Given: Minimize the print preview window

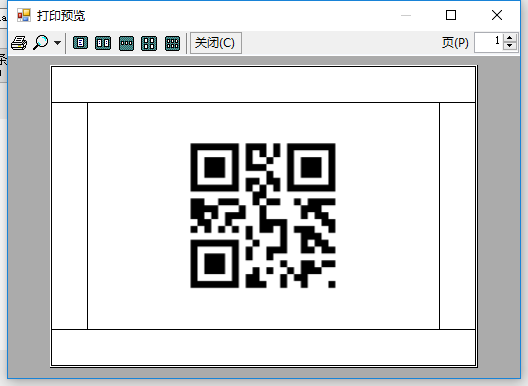Looking at the screenshot, I should click(x=406, y=15).
